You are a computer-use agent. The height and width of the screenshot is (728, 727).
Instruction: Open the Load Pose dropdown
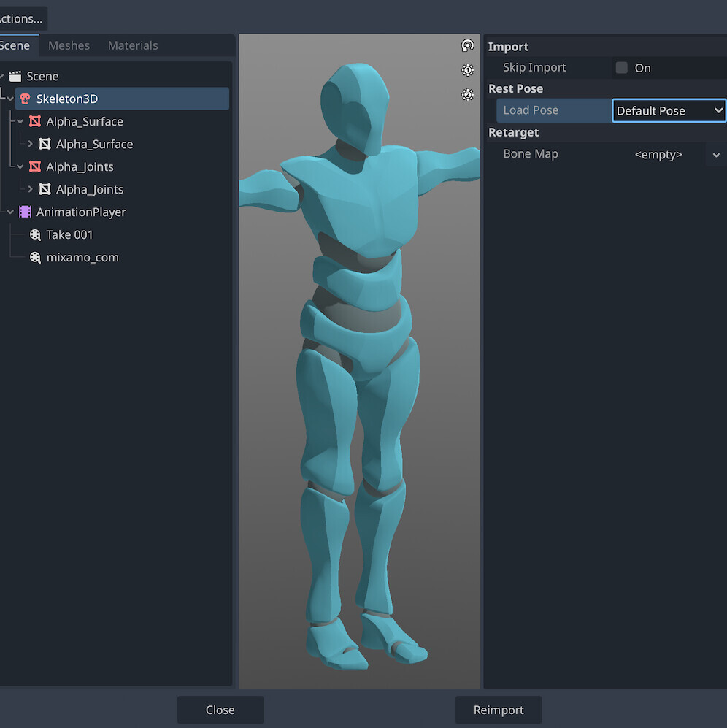click(x=669, y=110)
